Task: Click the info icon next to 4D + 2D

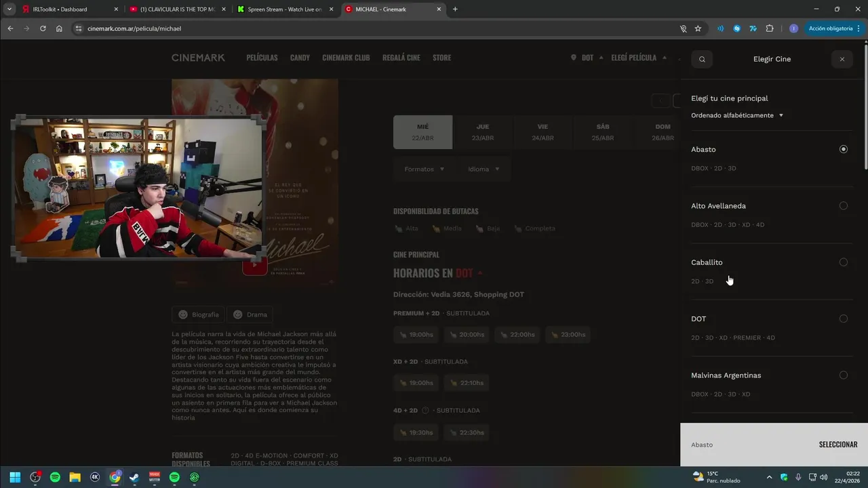Action: (x=425, y=410)
